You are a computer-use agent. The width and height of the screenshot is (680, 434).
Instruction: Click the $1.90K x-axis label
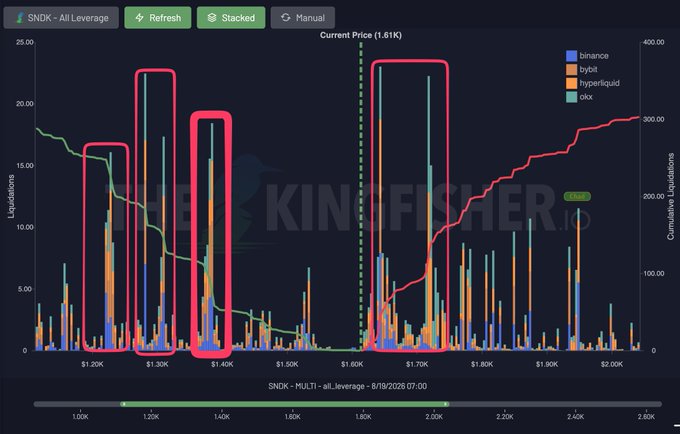point(547,364)
